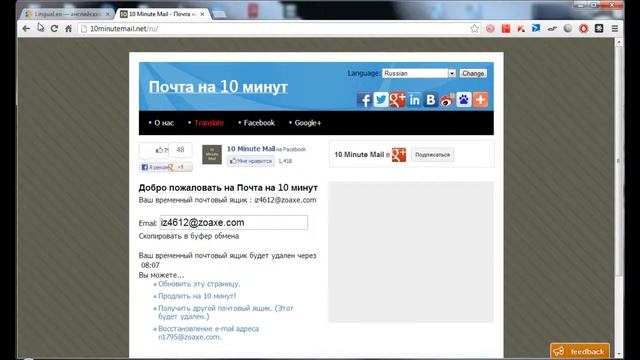Click the Почта на 10 минут title link
The image size is (640, 360).
[218, 87]
